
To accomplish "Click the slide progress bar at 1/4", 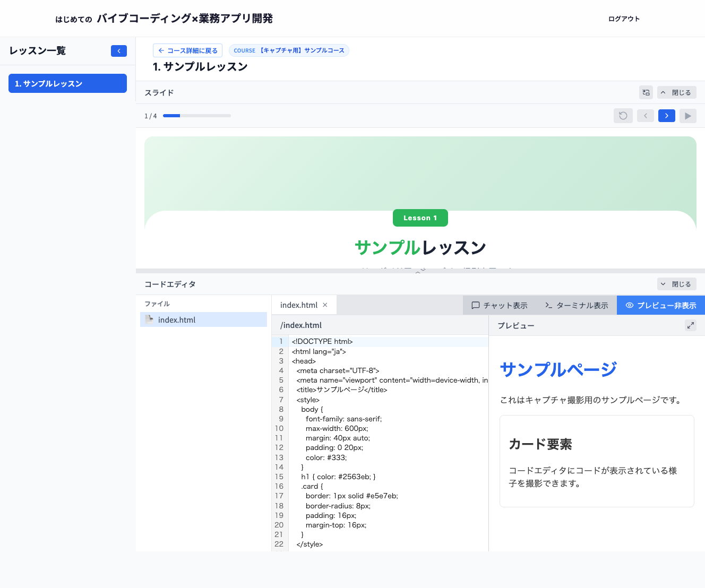I will coord(197,115).
